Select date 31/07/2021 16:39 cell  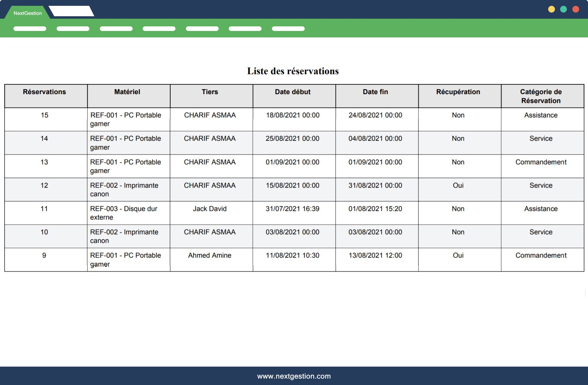292,209
